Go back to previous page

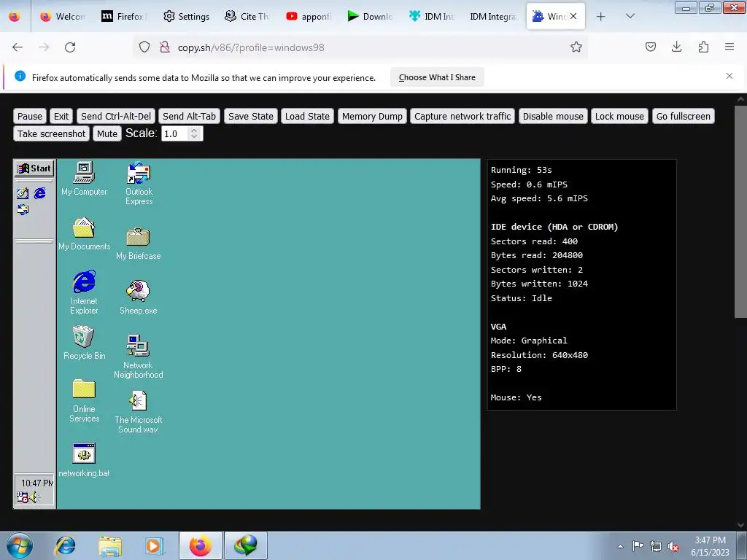18,47
